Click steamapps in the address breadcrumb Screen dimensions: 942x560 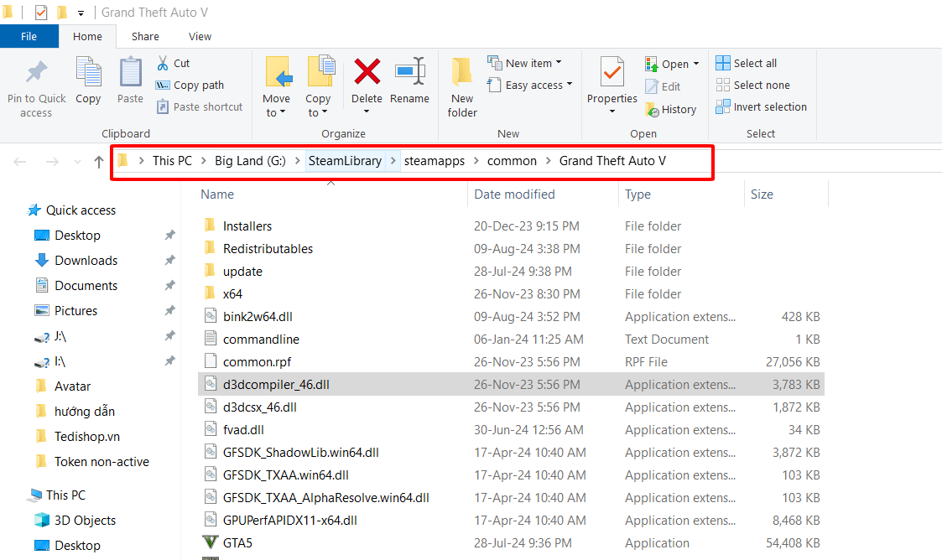(434, 161)
